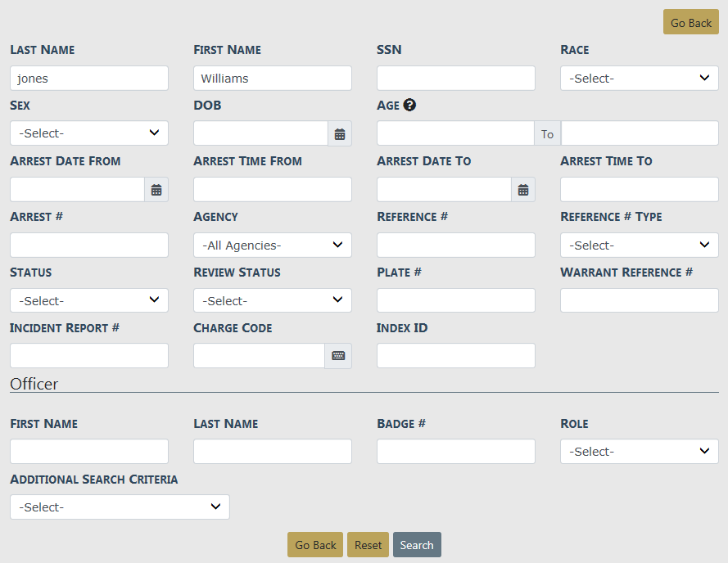Expand the Race dropdown
The width and height of the screenshot is (728, 563).
pyautogui.click(x=639, y=79)
